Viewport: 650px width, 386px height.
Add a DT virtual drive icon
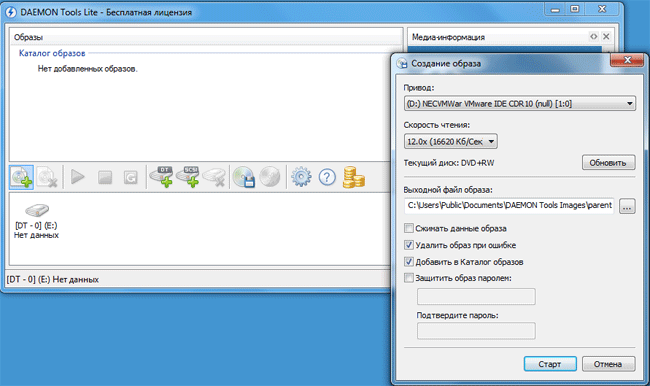click(161, 177)
